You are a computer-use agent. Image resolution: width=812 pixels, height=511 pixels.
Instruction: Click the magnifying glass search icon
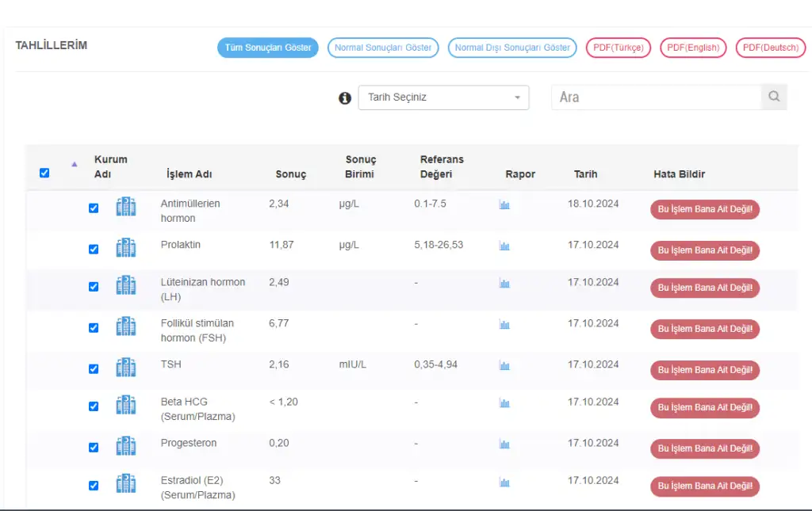pos(774,97)
